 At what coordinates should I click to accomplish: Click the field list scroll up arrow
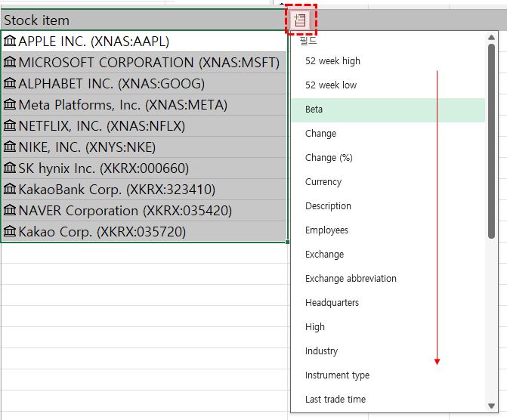(491, 38)
